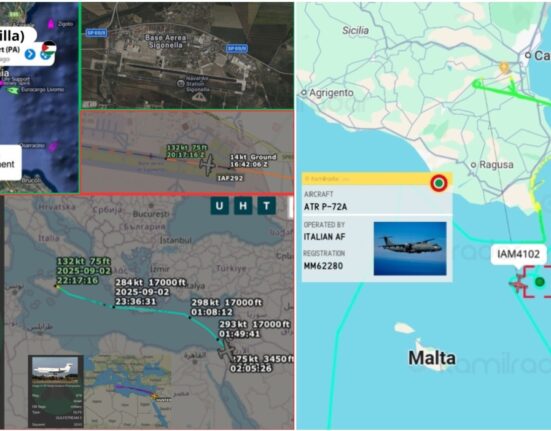
Task: Click the T button on the map
Action: pyautogui.click(x=266, y=205)
